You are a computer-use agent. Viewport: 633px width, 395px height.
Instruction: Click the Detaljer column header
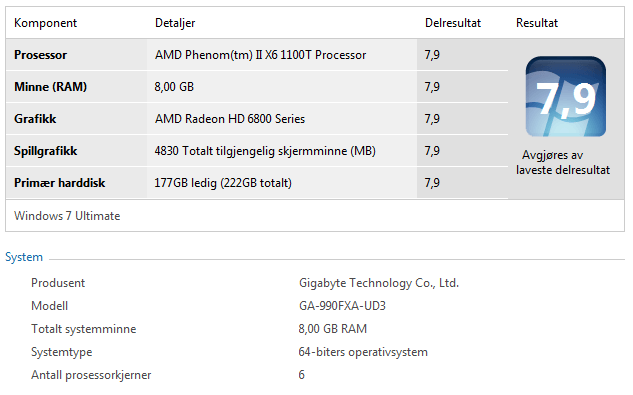point(175,23)
